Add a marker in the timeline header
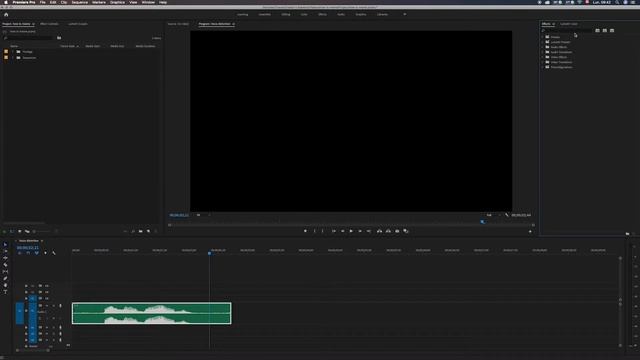This screenshot has height=360, width=640. 45,253
